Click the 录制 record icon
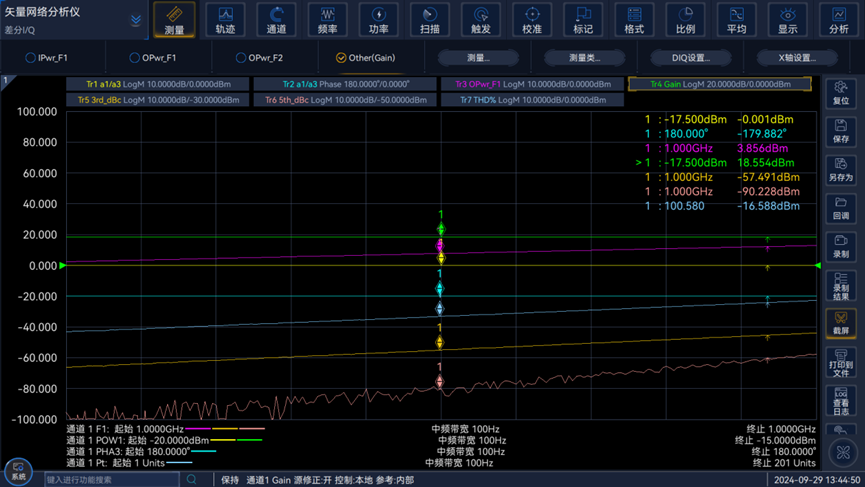The width and height of the screenshot is (865, 487). pos(841,247)
